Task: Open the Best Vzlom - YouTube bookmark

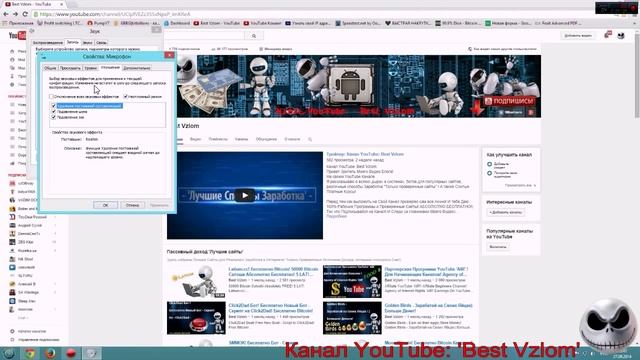Action: click(x=217, y=23)
